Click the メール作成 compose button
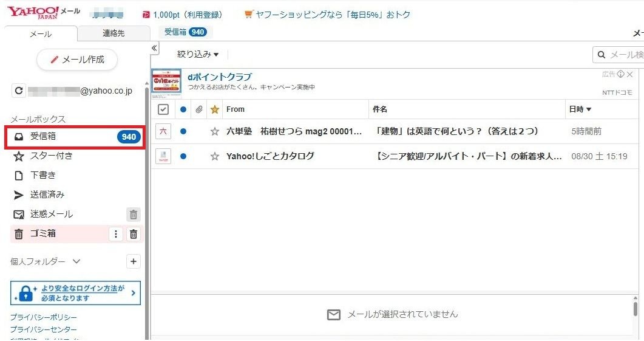644x341 pixels. 77,60
